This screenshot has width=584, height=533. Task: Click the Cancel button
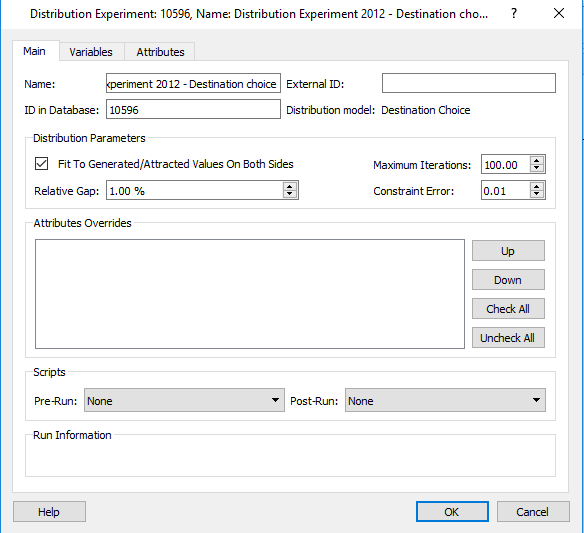[x=533, y=512]
